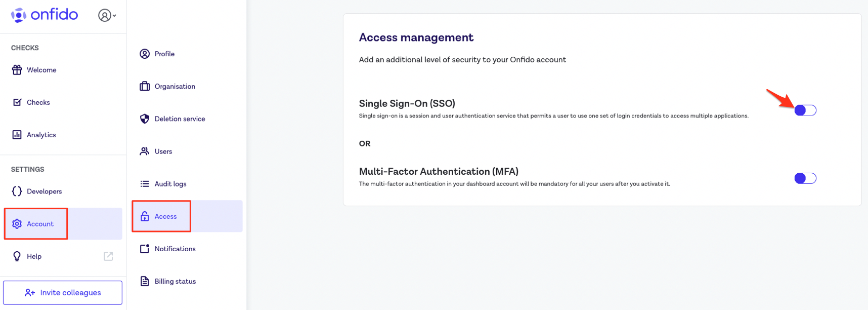
Task: Click the Developers curly braces icon
Action: click(17, 191)
